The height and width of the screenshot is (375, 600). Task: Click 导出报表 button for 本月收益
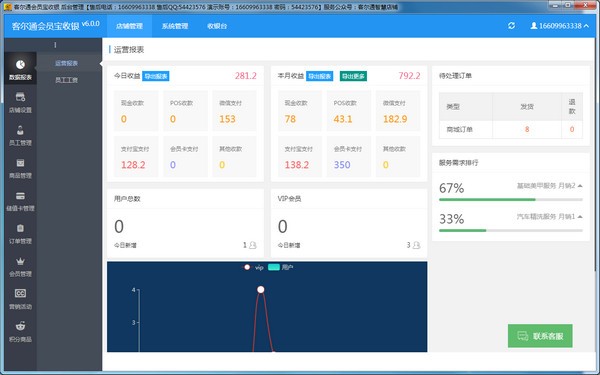320,76
